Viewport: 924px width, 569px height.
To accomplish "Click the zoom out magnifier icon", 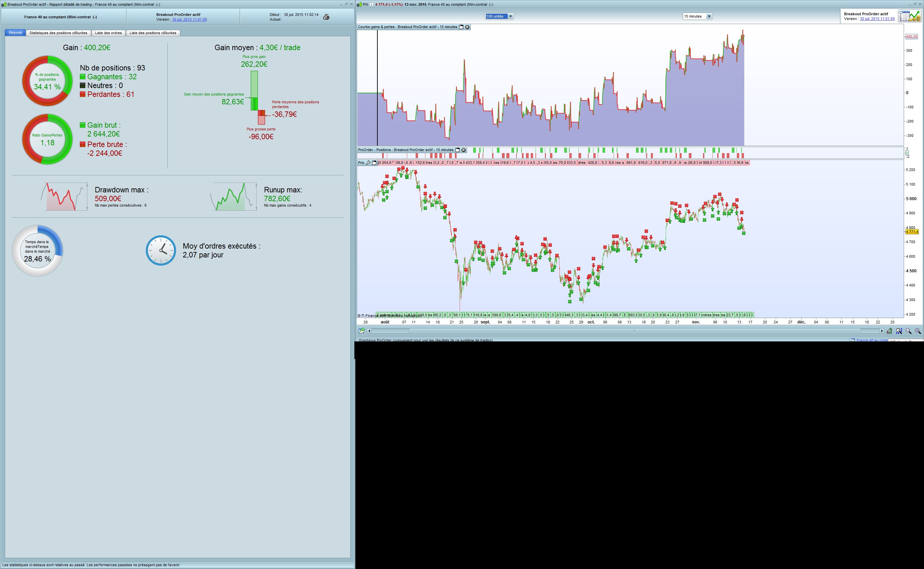I will pos(908,331).
